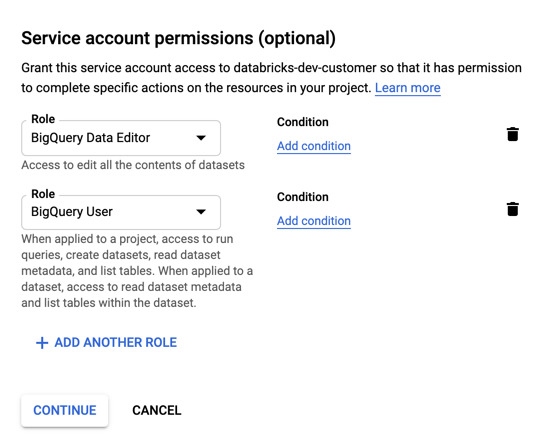Remove the BigQuery User role via trash icon
The height and width of the screenshot is (437, 543).
pyautogui.click(x=513, y=209)
